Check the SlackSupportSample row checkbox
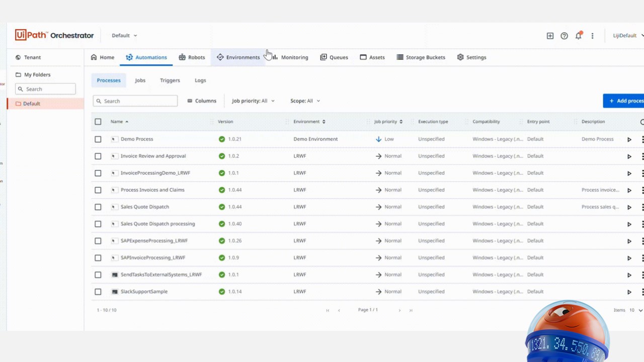Screen dimensions: 644x362 98,292
